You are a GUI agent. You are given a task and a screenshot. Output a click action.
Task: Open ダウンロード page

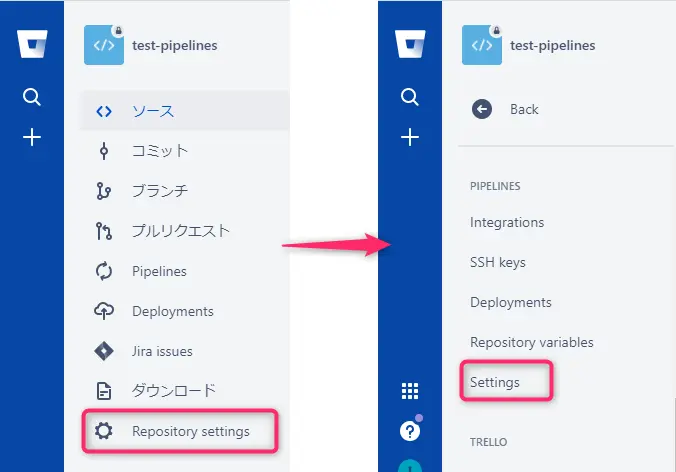tap(174, 391)
